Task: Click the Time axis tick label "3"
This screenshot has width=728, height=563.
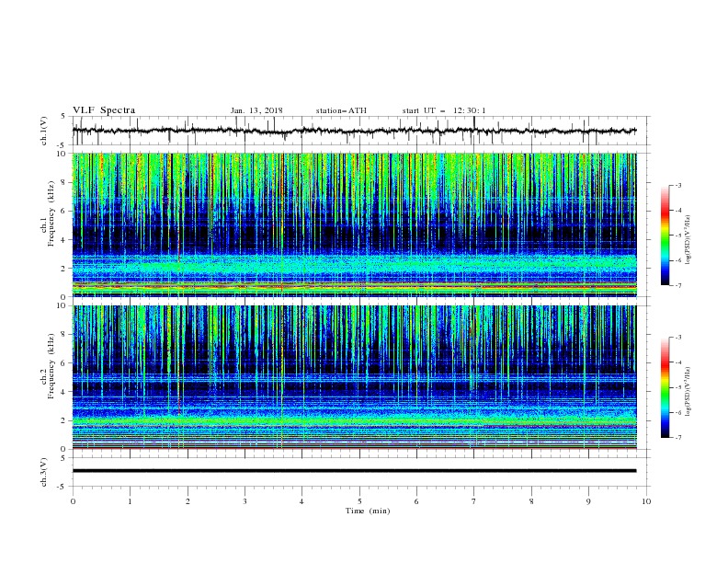Action: click(x=245, y=501)
